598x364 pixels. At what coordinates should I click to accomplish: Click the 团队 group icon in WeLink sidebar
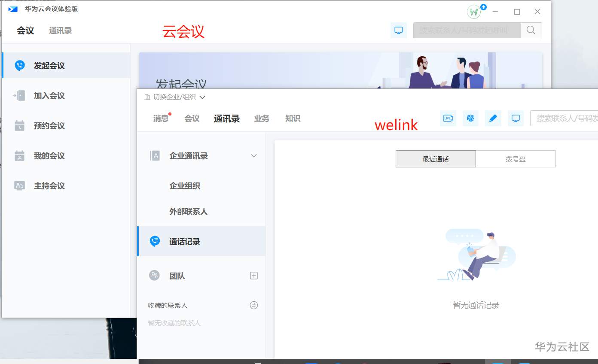pos(154,276)
